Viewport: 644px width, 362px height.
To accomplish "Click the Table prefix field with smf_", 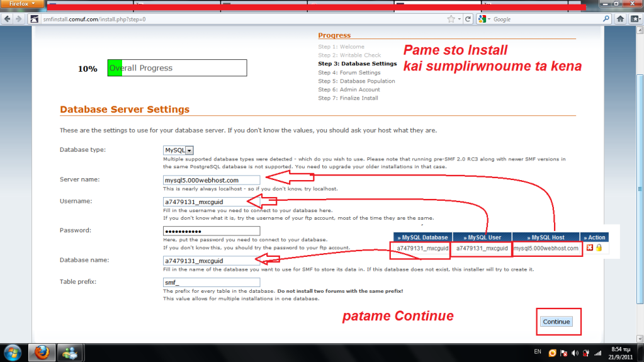I will pyautogui.click(x=211, y=283).
